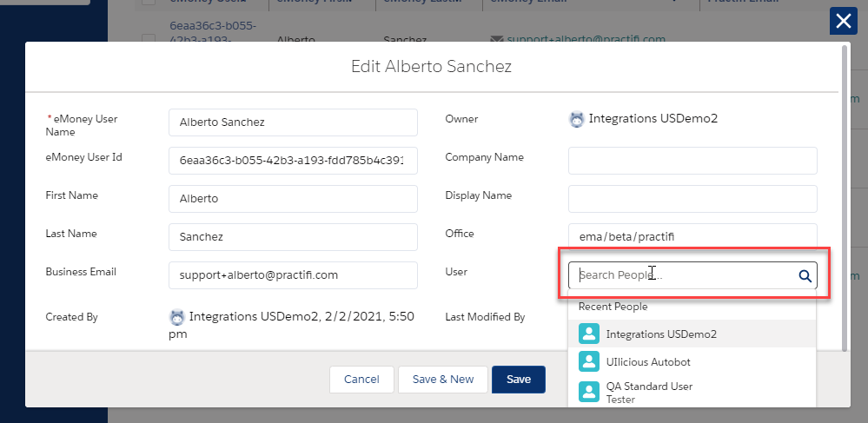Tick the checkbox on the background Alberto row
This screenshot has height=423, width=868.
[x=149, y=40]
